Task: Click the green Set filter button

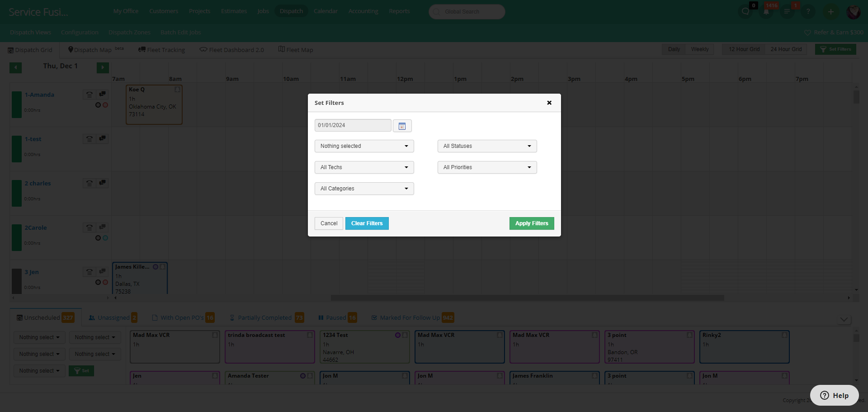Action: click(81, 371)
